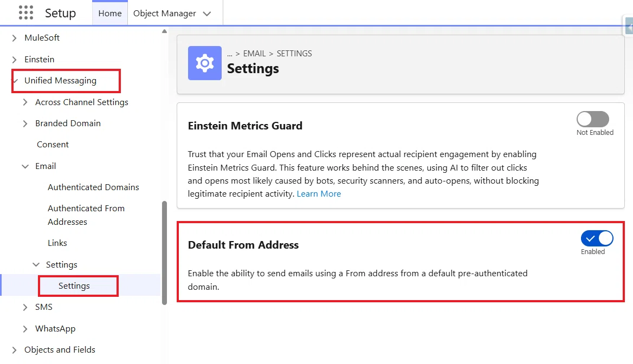Expand the SMS section chevron
Screen dimensions: 633x364
click(25, 307)
